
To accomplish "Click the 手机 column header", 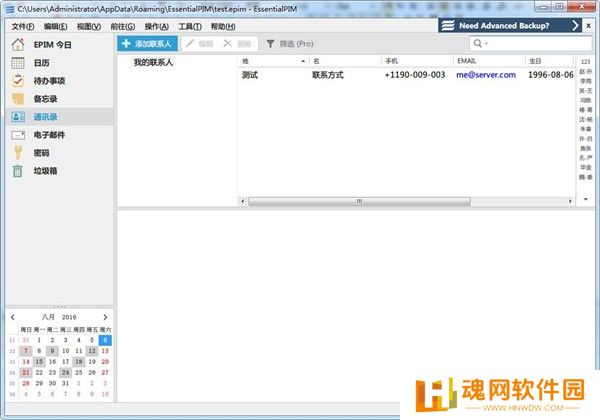I will click(x=417, y=61).
